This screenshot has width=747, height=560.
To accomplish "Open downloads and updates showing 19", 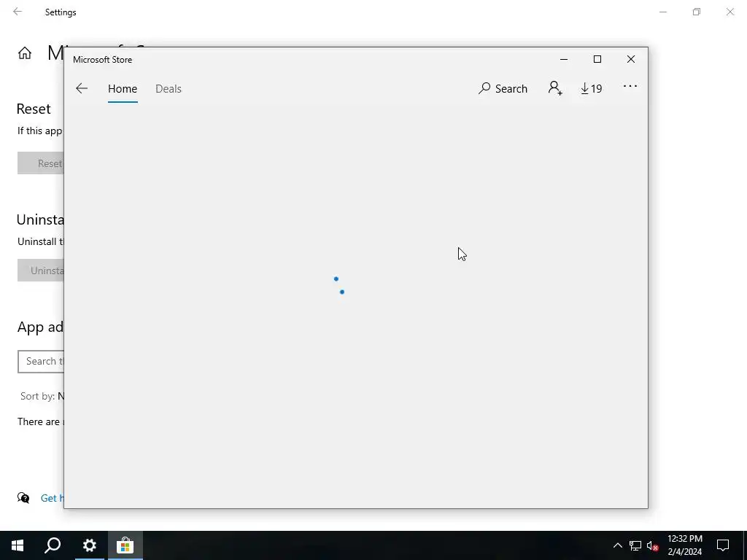I will pos(591,88).
